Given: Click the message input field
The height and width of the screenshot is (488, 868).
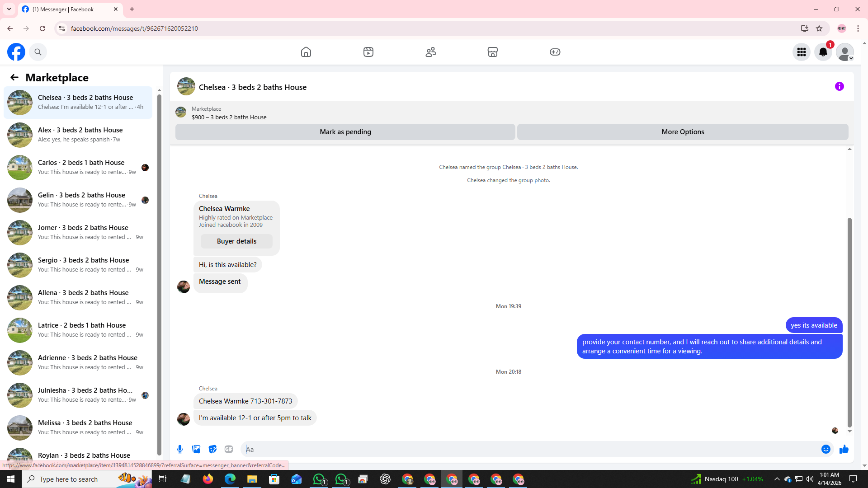Looking at the screenshot, I should [529, 449].
